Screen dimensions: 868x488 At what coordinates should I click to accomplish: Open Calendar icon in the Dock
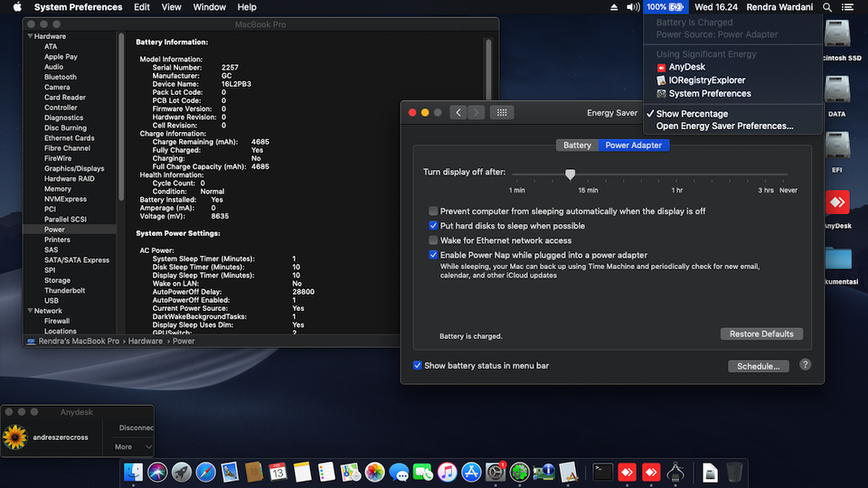(278, 472)
